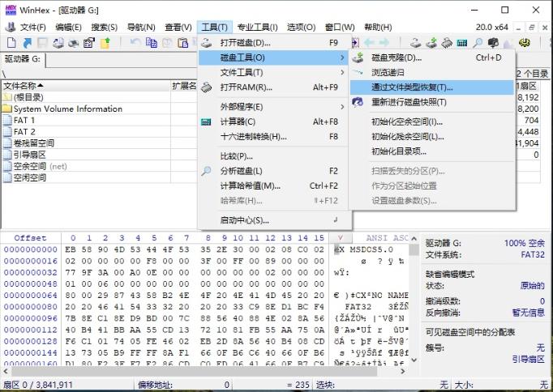
Task: Click the open-folder-with-green-arrow toolbar icon
Action: (x=105, y=43)
